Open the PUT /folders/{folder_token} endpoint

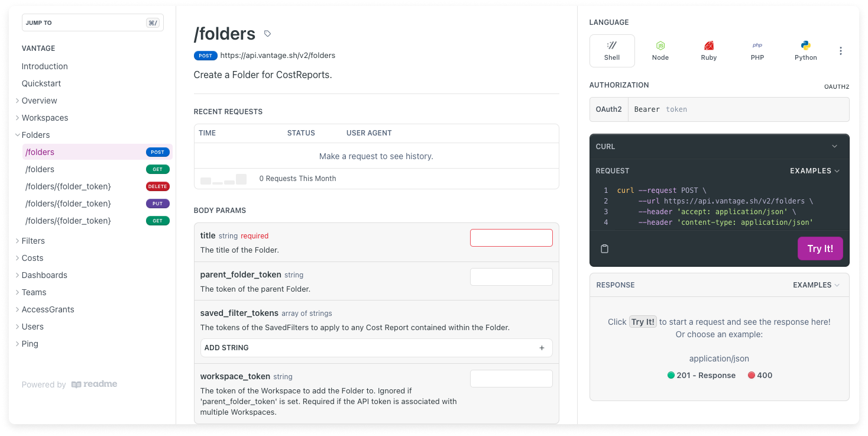tap(98, 204)
